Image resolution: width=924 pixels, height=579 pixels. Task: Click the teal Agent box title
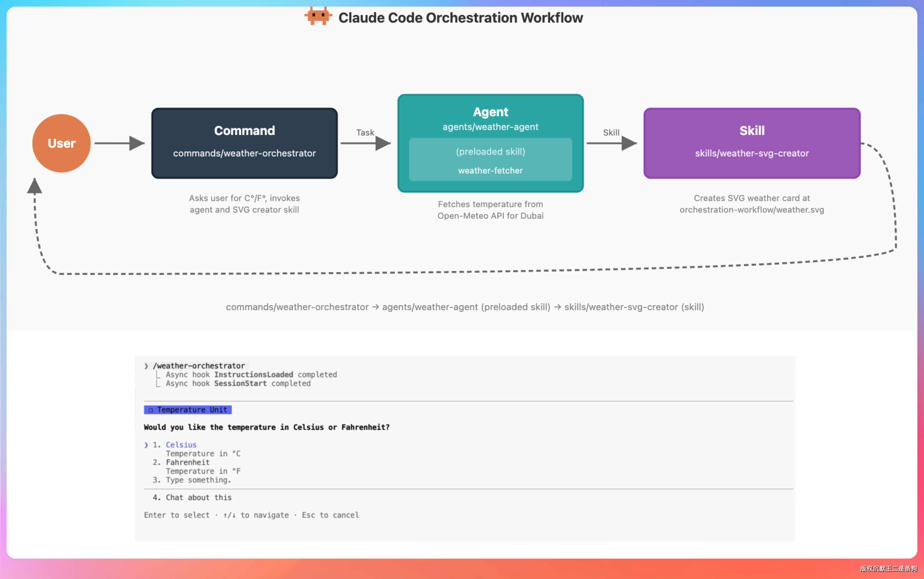[490, 112]
